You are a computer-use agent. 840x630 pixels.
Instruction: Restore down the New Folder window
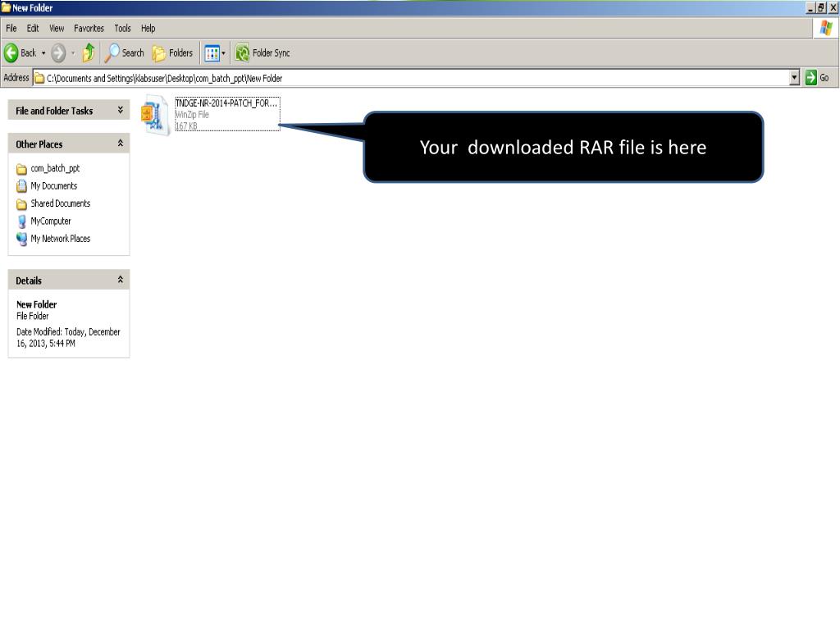tap(821, 7)
